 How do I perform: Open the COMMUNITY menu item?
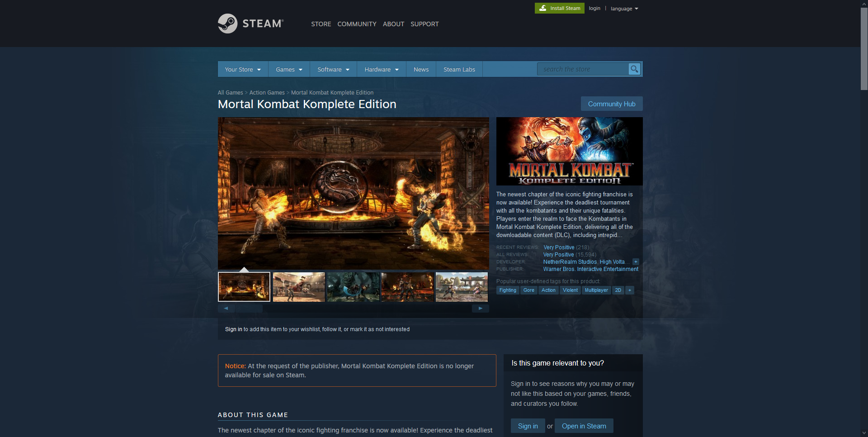point(357,24)
